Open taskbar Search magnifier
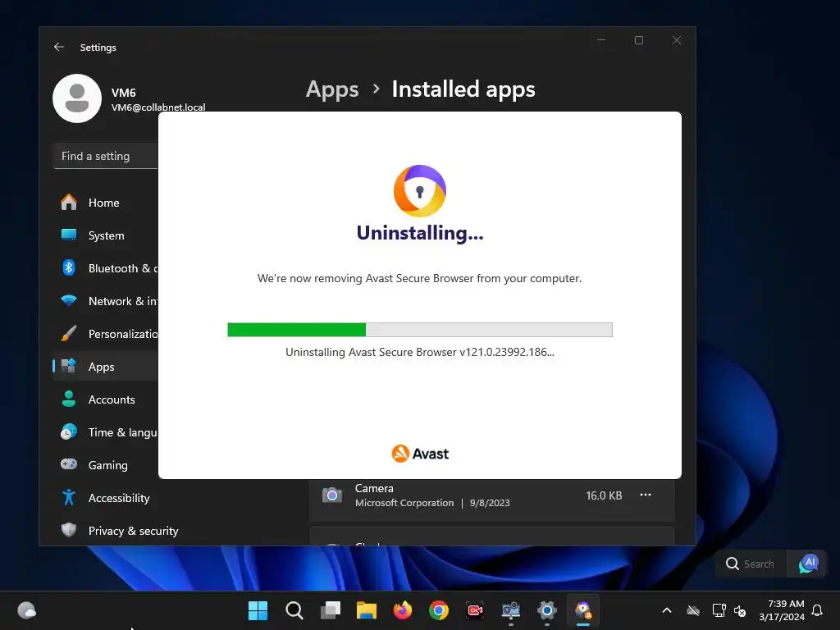The width and height of the screenshot is (840, 630). tap(294, 610)
